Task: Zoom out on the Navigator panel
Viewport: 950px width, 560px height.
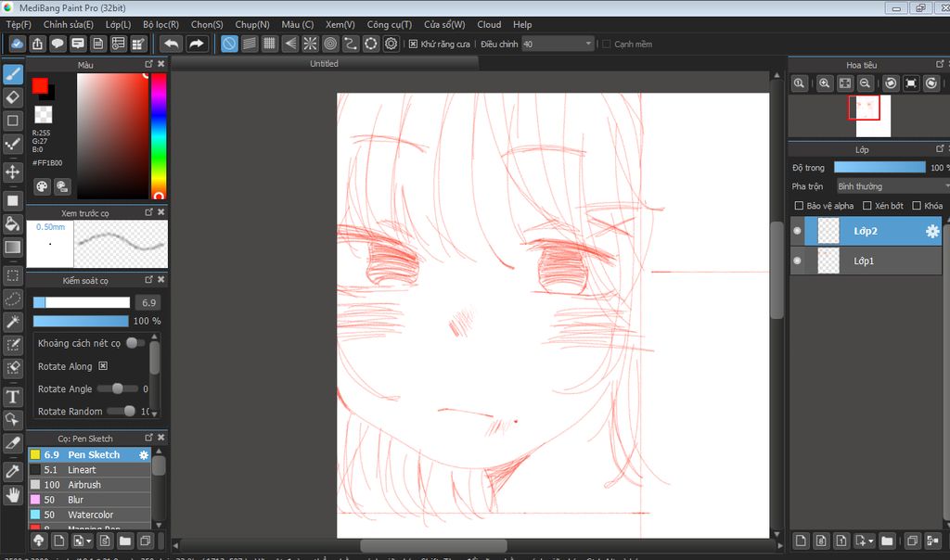Action: tap(866, 83)
